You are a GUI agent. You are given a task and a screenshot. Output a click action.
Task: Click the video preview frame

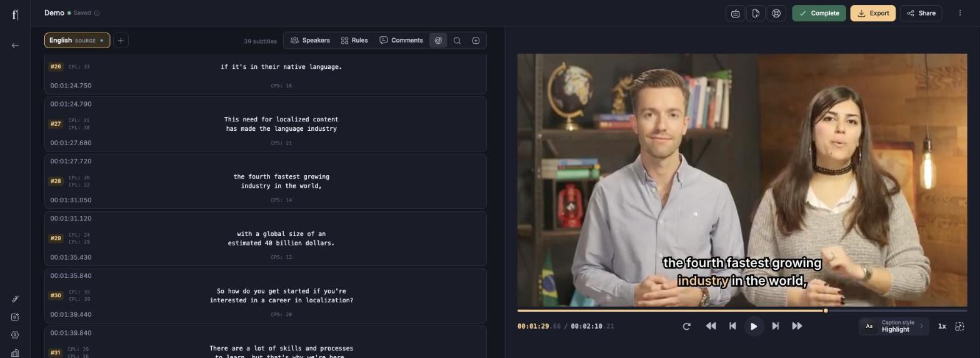click(x=742, y=180)
